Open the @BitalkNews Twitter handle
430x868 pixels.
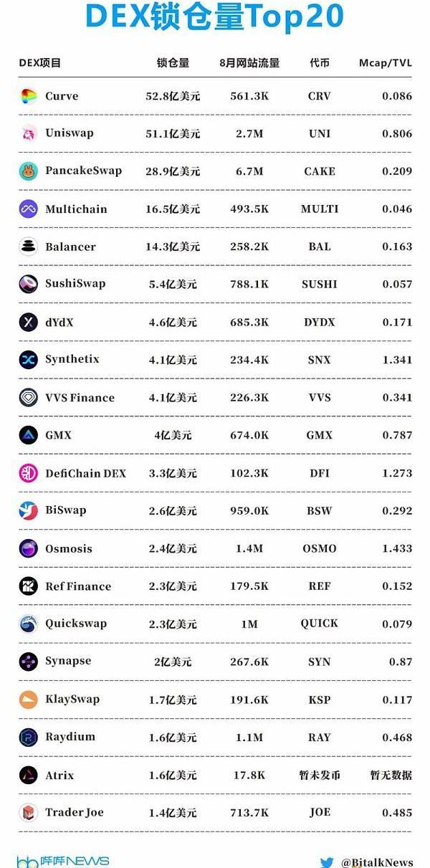click(376, 862)
